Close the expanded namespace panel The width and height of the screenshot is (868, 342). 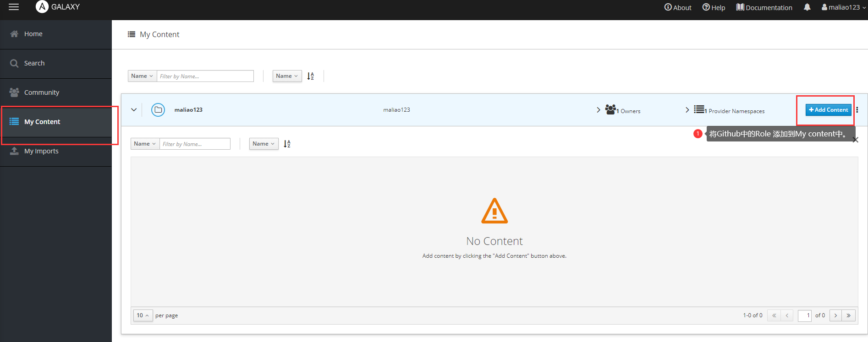[x=855, y=140]
